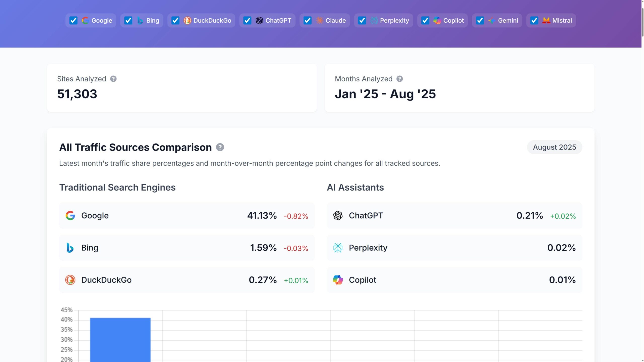
Task: Uncheck the Claude filter checkbox
Action: (x=307, y=21)
